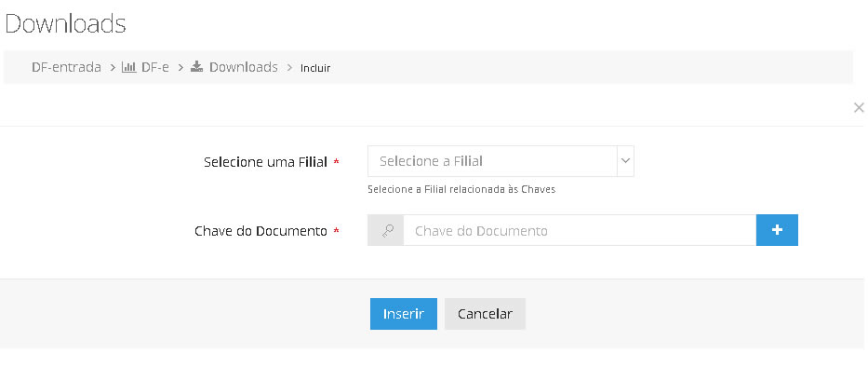Click the Downloads page heading
The width and height of the screenshot is (868, 381).
coord(66,24)
